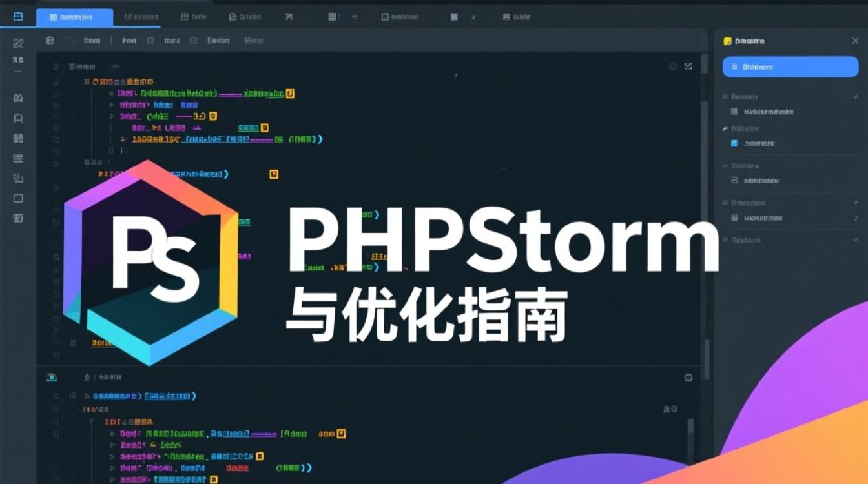Open the bookmarks icon in the sidebar
Screen dimensions: 868x484
17,117
